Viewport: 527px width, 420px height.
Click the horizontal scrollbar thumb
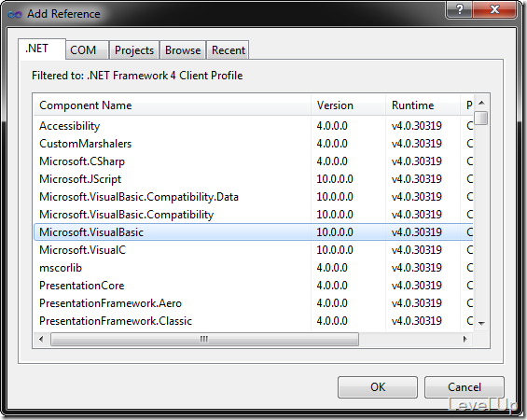[204, 339]
